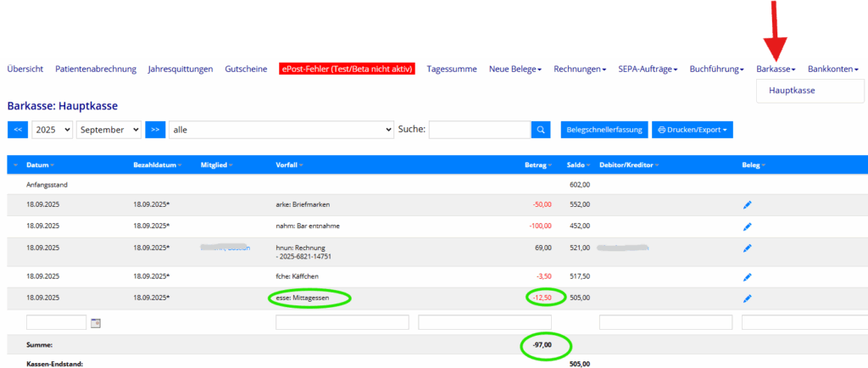Image resolution: width=868 pixels, height=368 pixels.
Task: Edit the Bar entnahme entry pencil icon
Action: click(747, 226)
